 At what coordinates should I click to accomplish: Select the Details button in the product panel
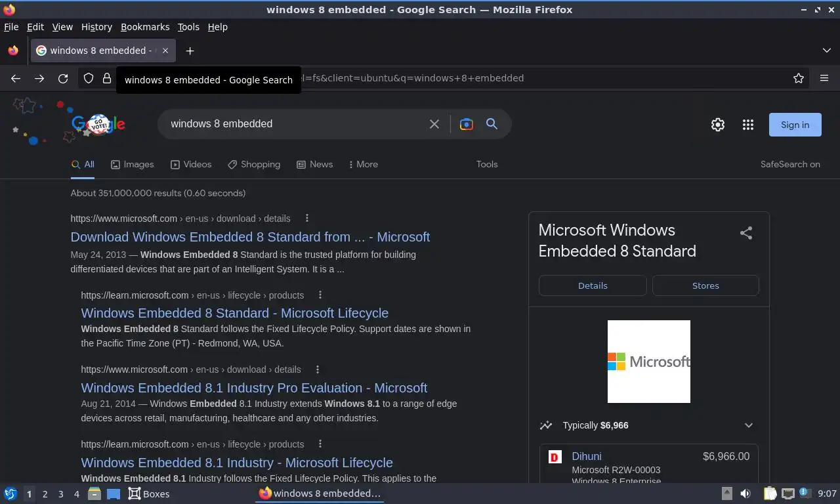pos(593,285)
